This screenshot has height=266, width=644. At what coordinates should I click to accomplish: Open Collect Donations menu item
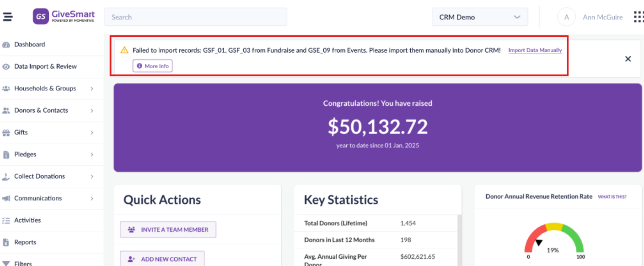39,176
